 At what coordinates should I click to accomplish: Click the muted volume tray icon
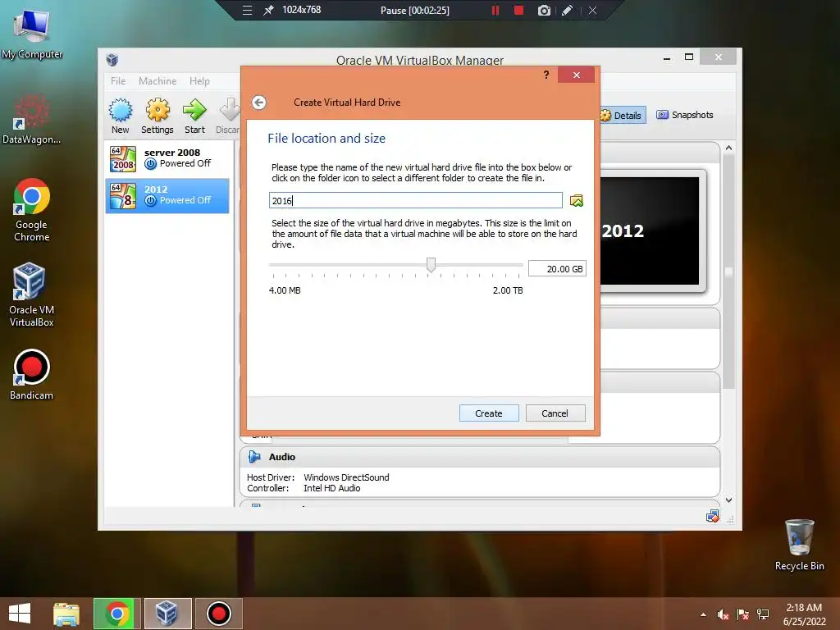[x=723, y=614]
